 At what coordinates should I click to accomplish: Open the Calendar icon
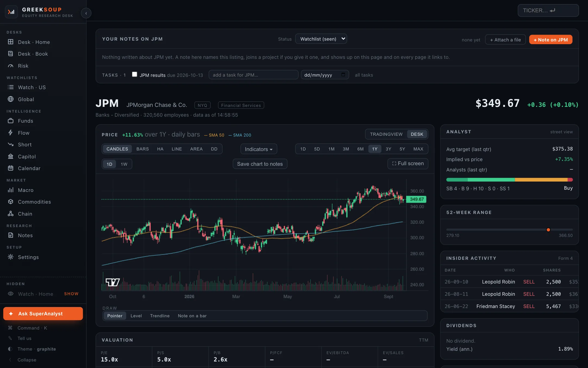(x=11, y=168)
